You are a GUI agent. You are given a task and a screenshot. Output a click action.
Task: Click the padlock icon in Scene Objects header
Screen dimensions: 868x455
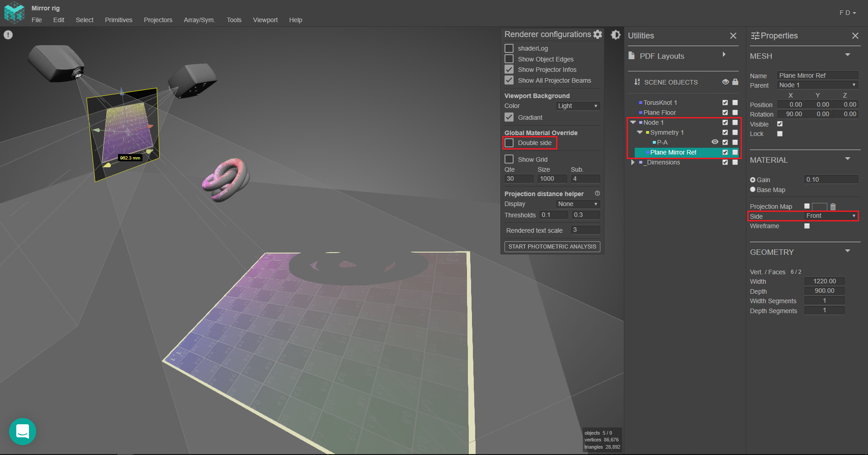point(735,82)
